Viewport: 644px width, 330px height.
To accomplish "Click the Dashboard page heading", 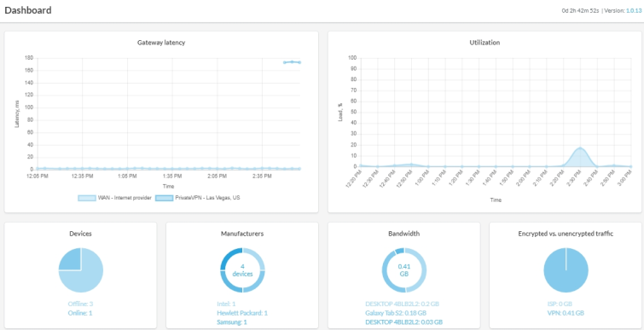I will [28, 10].
